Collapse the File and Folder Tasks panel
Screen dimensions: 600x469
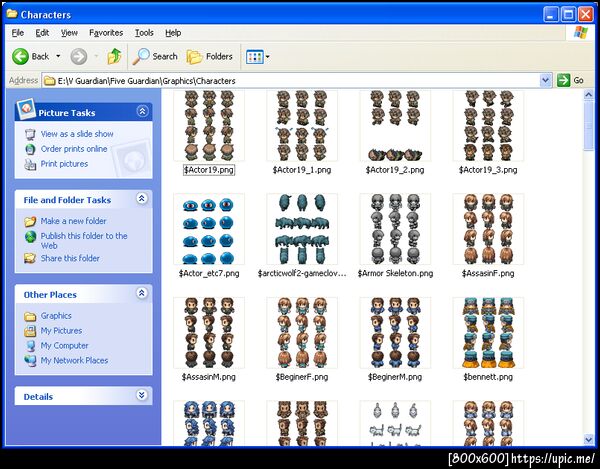click(x=142, y=199)
